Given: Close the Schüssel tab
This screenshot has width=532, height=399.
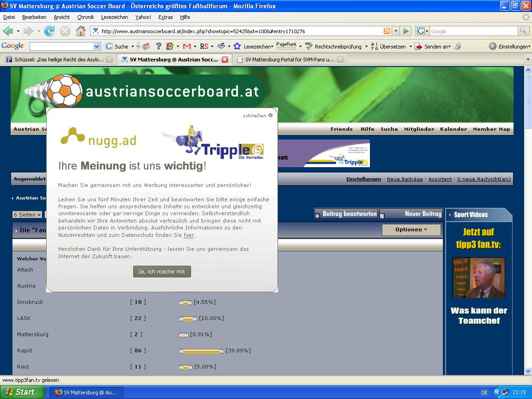Looking at the screenshot, I should click(x=109, y=60).
